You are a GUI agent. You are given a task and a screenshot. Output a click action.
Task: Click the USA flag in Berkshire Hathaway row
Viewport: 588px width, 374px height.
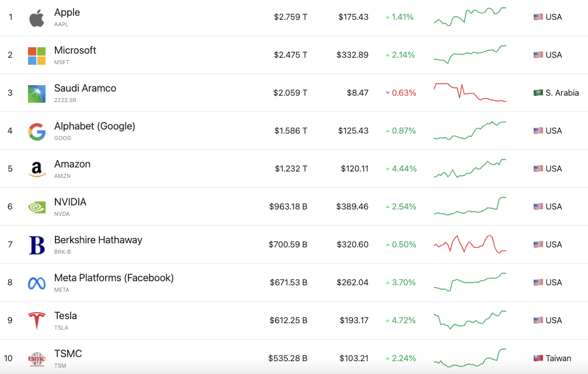[538, 244]
